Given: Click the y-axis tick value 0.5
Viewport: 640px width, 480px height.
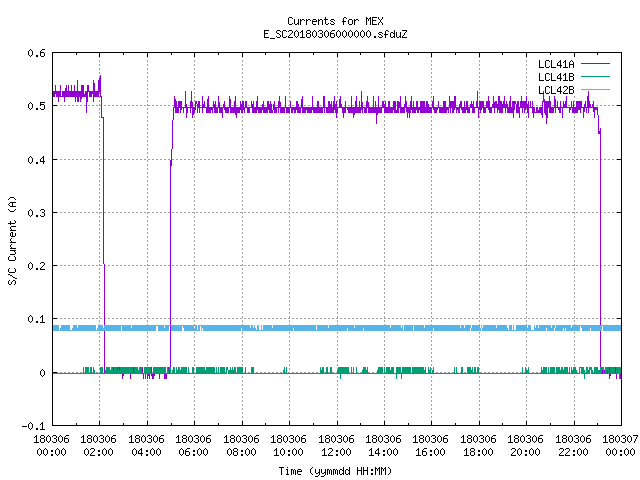Looking at the screenshot, I should click(x=36, y=106).
